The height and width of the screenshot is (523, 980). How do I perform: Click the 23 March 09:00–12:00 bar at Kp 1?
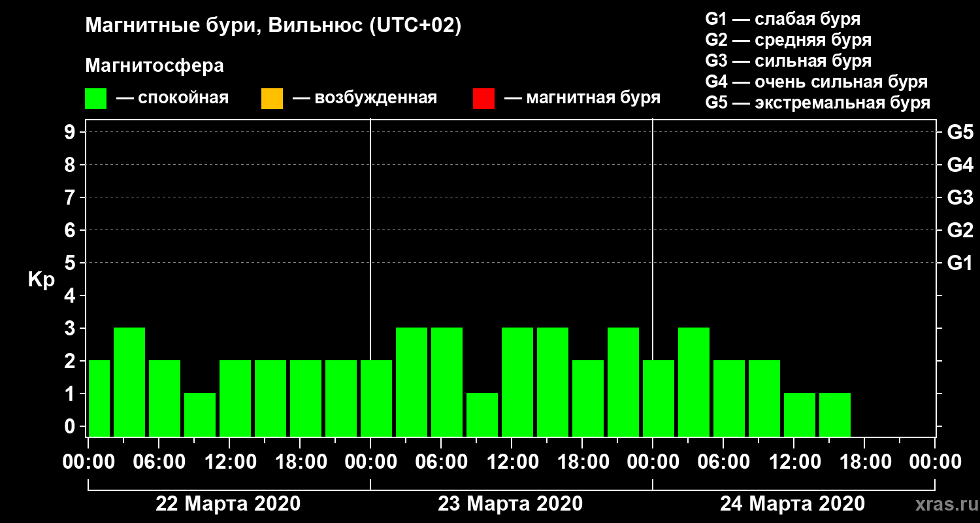(482, 414)
